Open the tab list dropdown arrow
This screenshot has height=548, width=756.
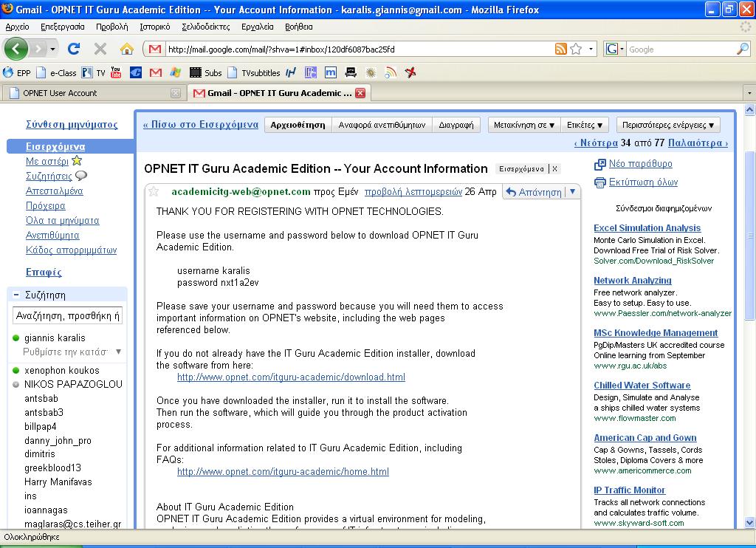749,92
